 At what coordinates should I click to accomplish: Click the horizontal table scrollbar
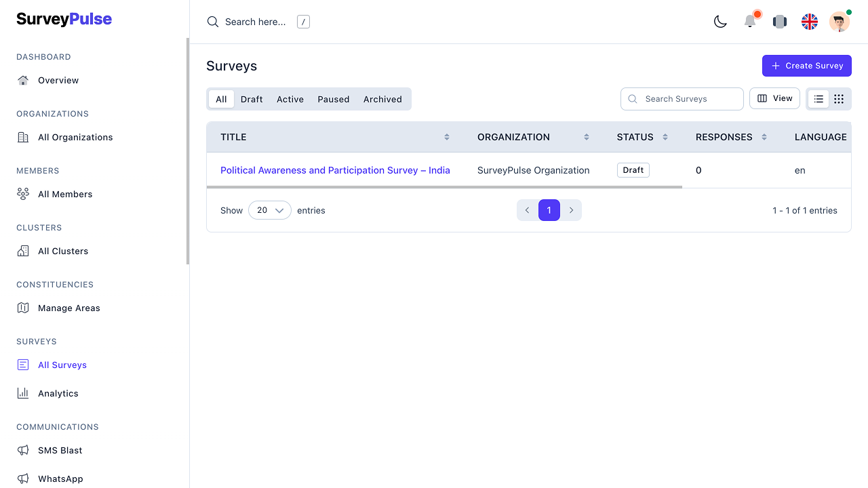[444, 187]
